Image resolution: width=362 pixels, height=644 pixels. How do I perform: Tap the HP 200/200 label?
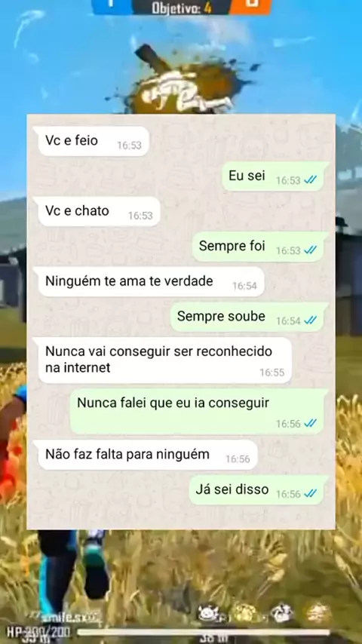38,633
